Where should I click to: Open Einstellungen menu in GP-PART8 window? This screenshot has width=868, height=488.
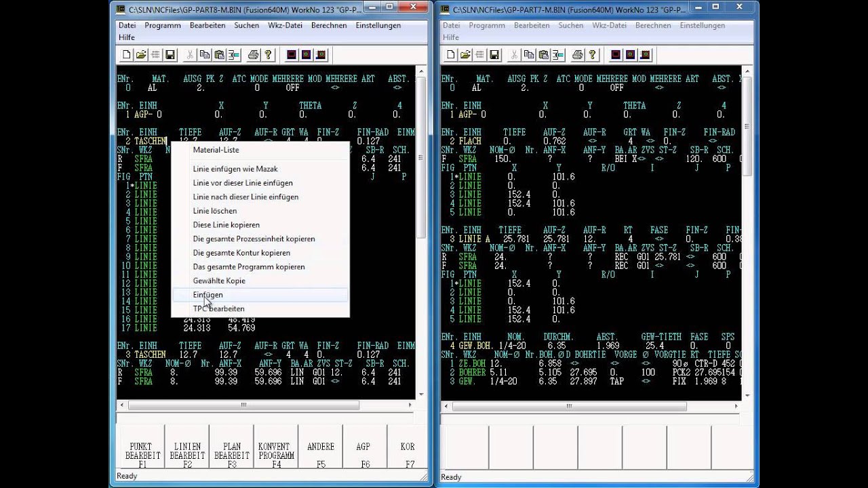[378, 25]
